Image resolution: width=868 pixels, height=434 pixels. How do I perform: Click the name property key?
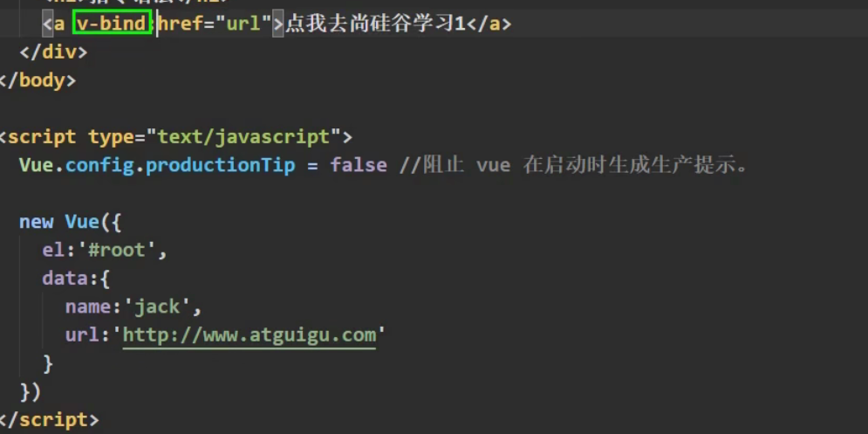click(x=88, y=307)
